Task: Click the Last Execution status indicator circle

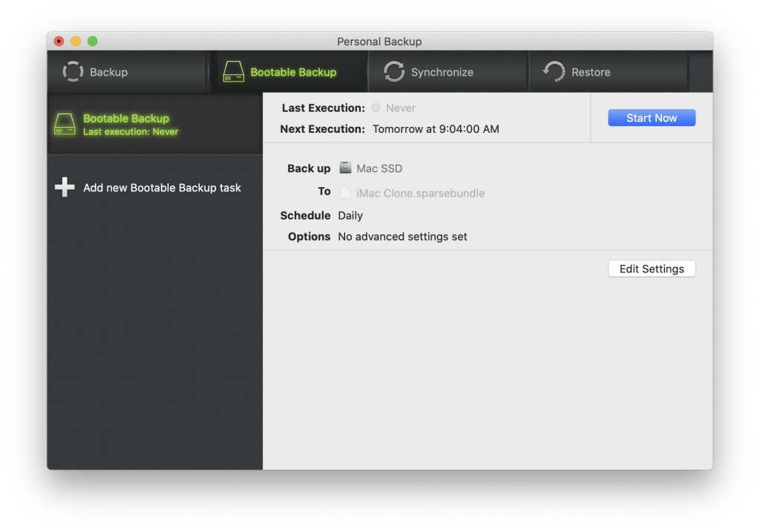Action: tap(376, 108)
